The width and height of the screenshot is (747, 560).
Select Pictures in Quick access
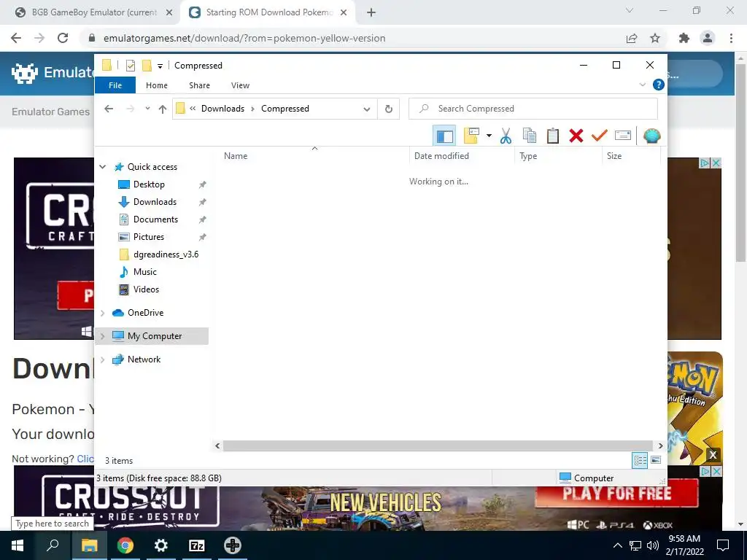(x=149, y=237)
